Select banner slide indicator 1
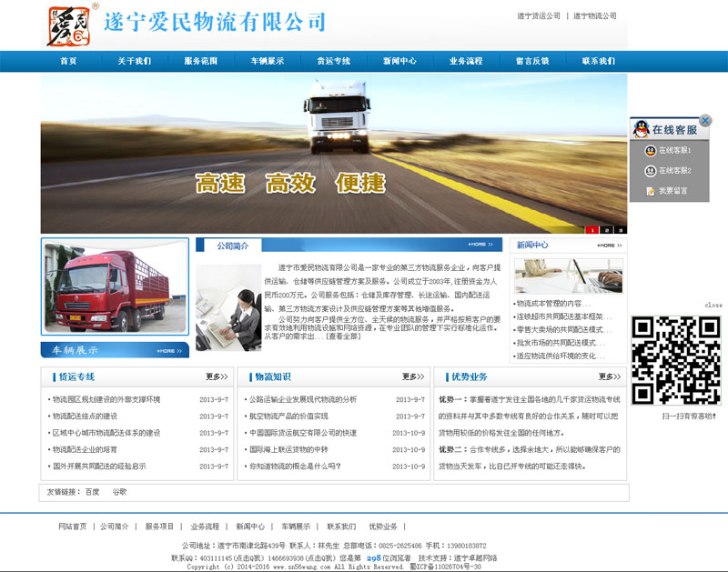Image resolution: width=728 pixels, height=572 pixels. pyautogui.click(x=592, y=229)
